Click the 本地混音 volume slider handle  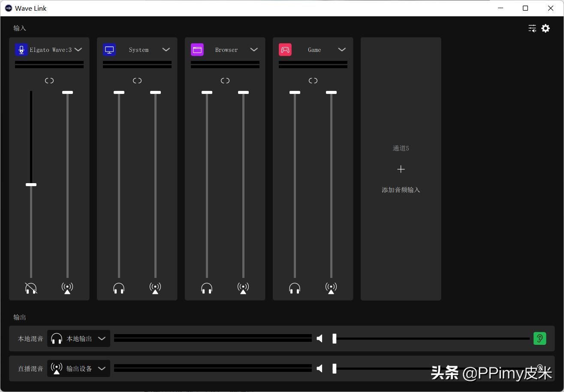click(x=335, y=338)
